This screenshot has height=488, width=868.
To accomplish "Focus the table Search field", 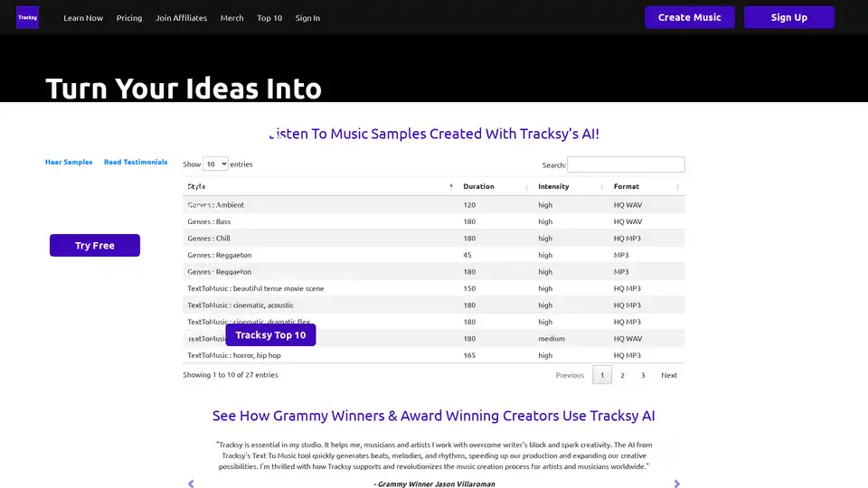I will tap(626, 164).
